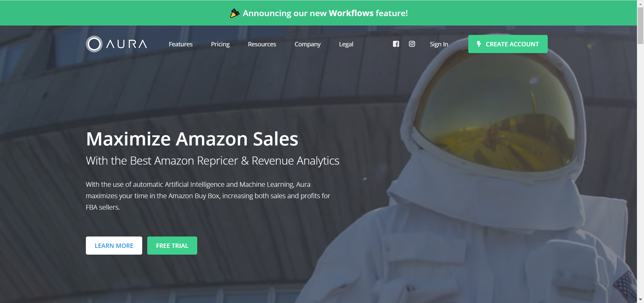
Task: Click the scrollbar down arrow
Action: [x=640, y=300]
